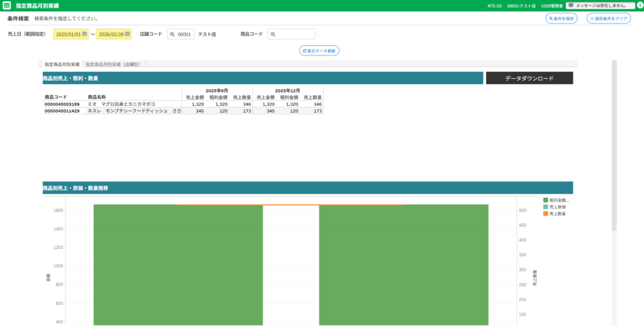Click the green 粗利金額 legend swatch
Screen dimensions: 644x326
[545, 200]
